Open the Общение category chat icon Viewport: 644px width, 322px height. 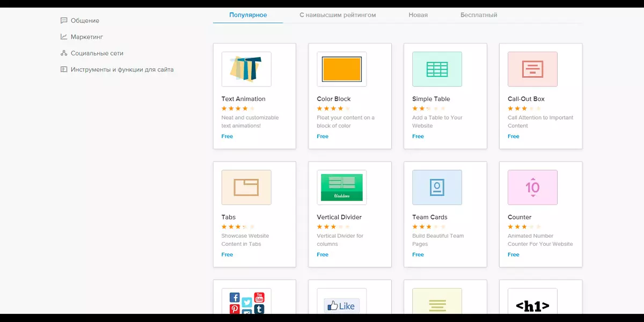pyautogui.click(x=64, y=20)
